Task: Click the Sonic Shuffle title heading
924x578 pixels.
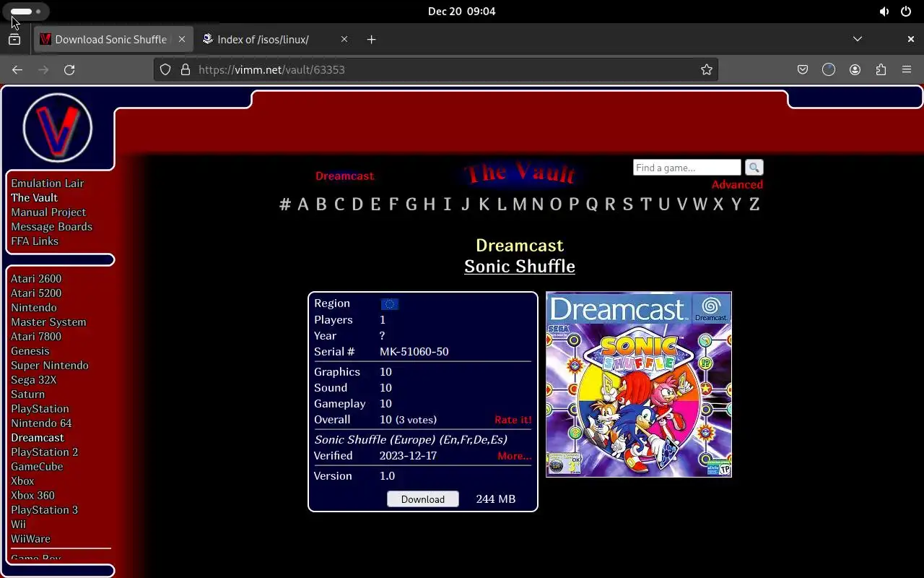Action: point(520,266)
